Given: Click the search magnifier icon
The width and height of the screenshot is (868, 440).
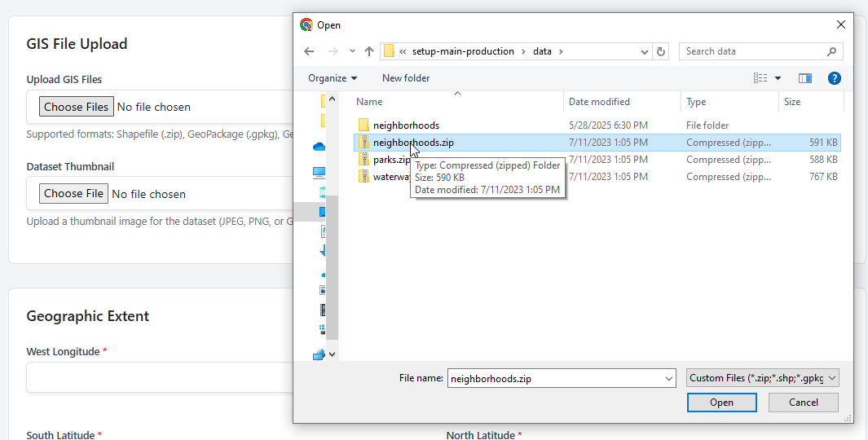Looking at the screenshot, I should click(831, 51).
